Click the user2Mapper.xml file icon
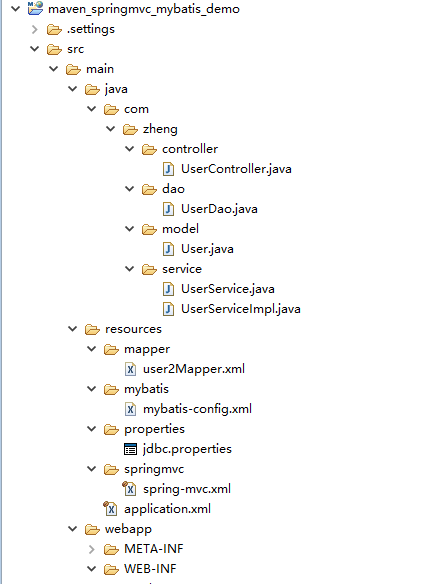Image resolution: width=432 pixels, height=584 pixels. [130, 369]
